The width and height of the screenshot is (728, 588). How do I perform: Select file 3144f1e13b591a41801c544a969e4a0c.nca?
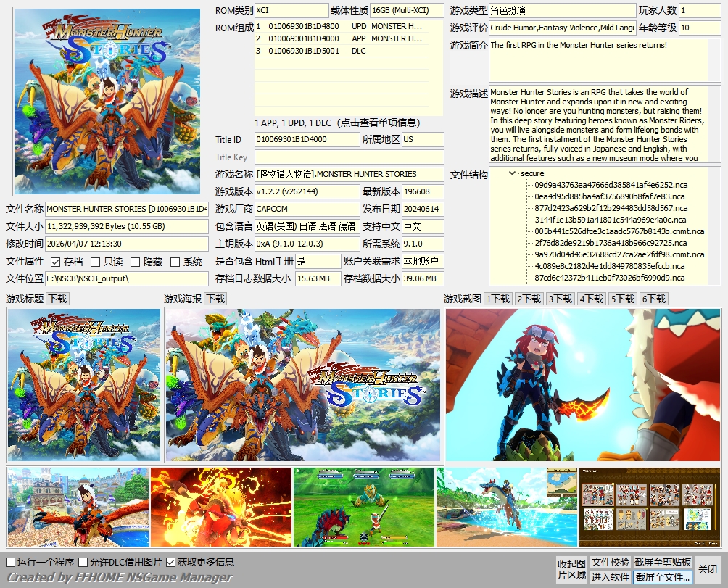pos(610,220)
